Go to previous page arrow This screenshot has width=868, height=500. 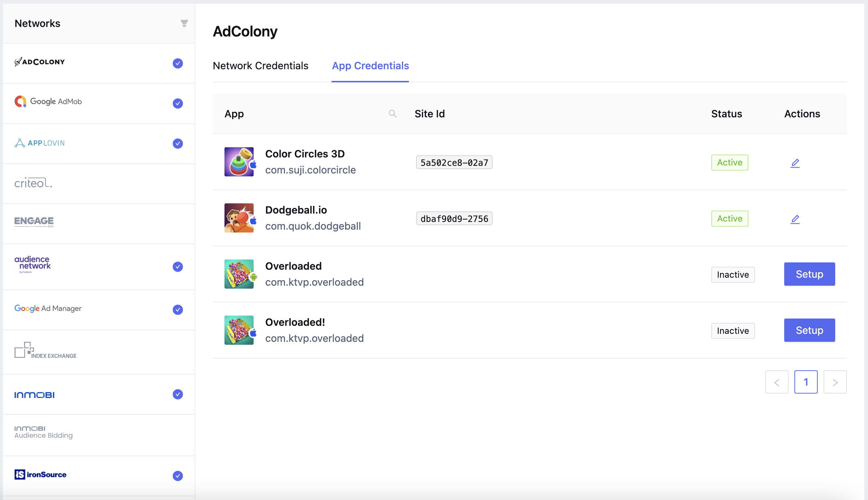[x=777, y=382]
